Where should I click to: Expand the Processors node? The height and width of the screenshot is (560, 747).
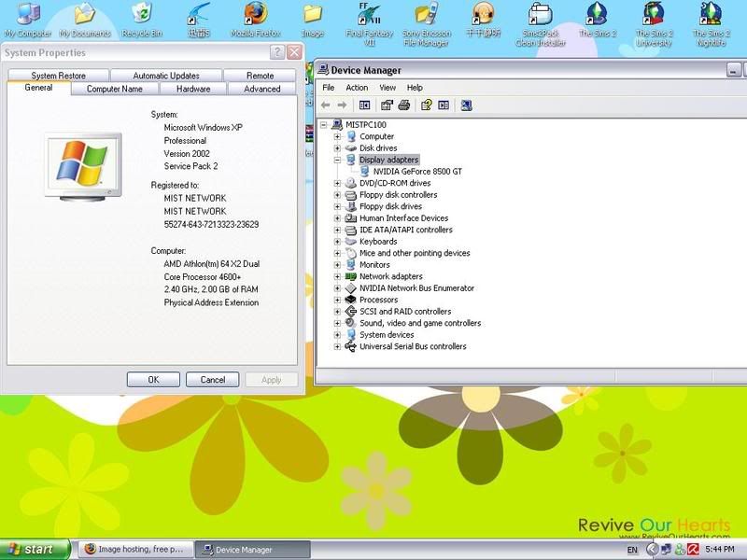[338, 300]
